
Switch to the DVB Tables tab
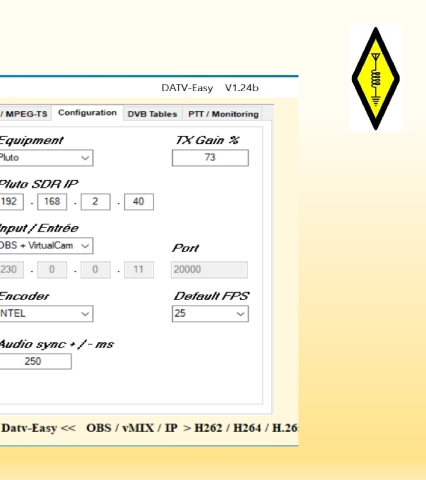point(152,114)
